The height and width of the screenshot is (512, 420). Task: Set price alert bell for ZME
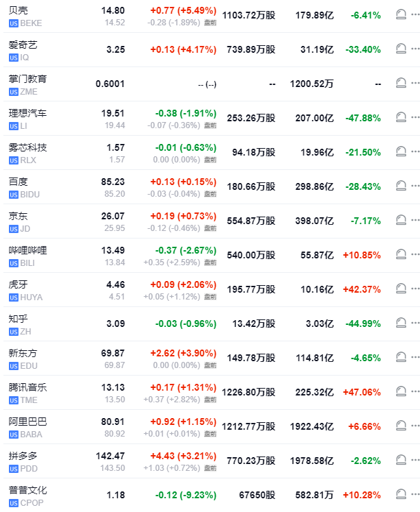(x=401, y=83)
